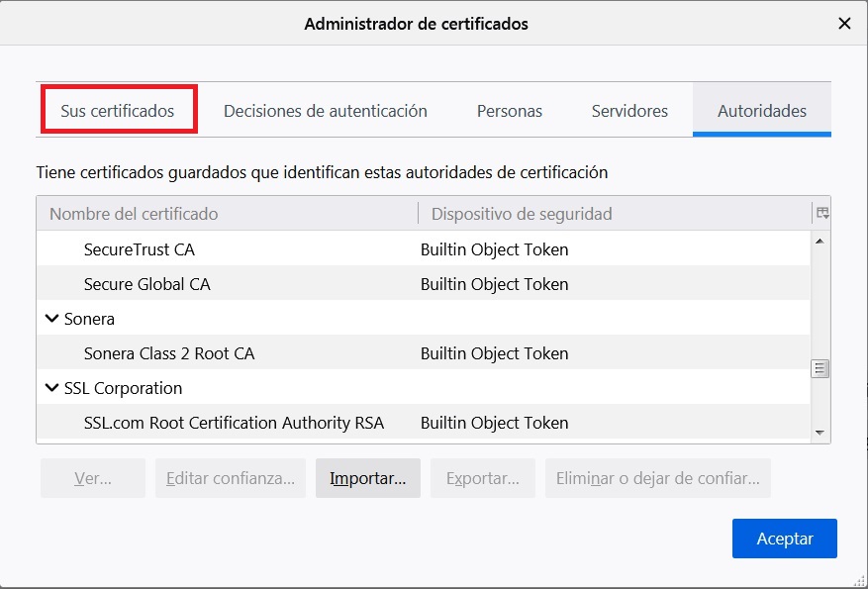The image size is (868, 589).
Task: Click the scrollbar down arrow icon
Action: click(820, 431)
